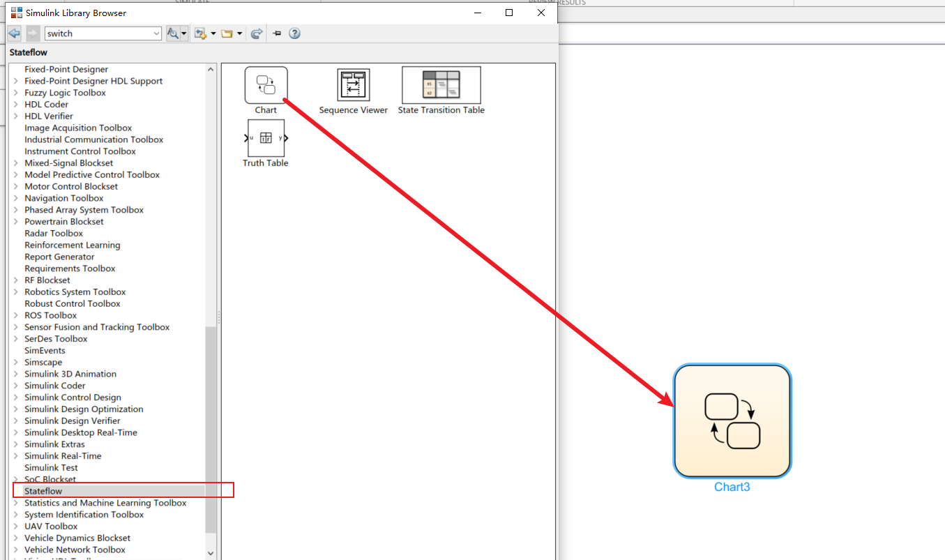Select Industrial Communication Toolbox
This screenshot has height=560, width=945.
click(x=93, y=139)
